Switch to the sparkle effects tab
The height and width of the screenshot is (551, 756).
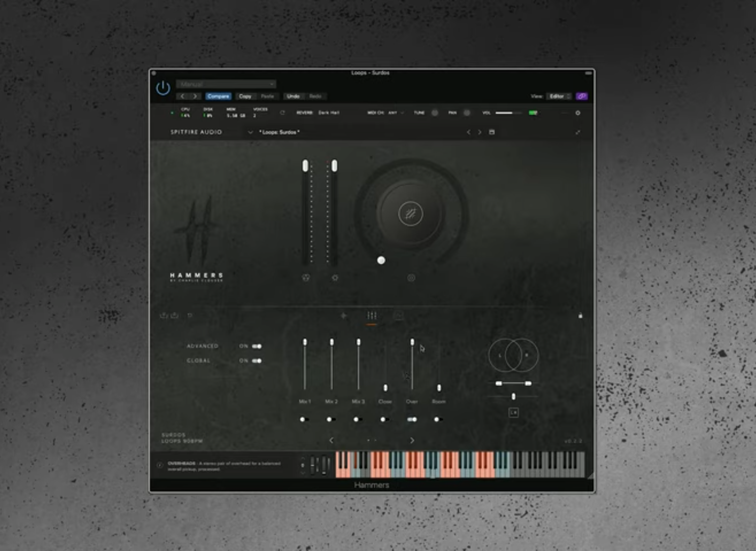[344, 316]
